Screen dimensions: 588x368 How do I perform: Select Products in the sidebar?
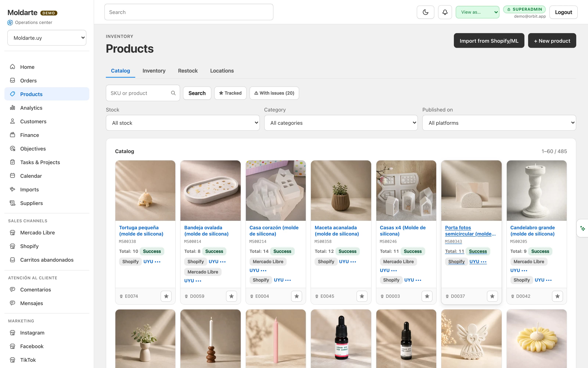coord(47,94)
